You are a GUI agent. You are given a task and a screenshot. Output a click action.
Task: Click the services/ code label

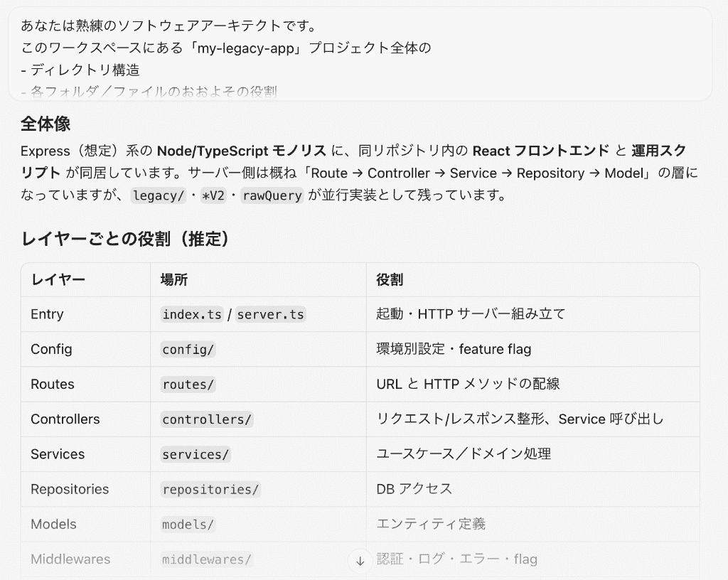(196, 454)
